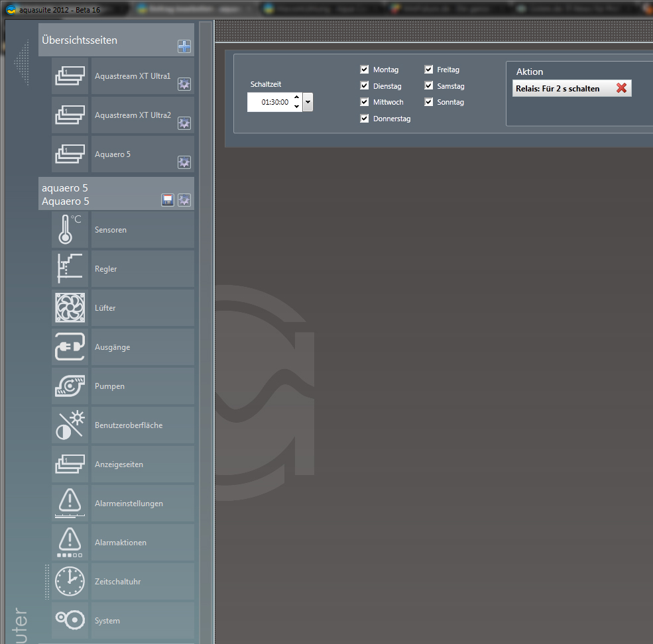Select the Relais: Für 2 s schalten action

[572, 88]
